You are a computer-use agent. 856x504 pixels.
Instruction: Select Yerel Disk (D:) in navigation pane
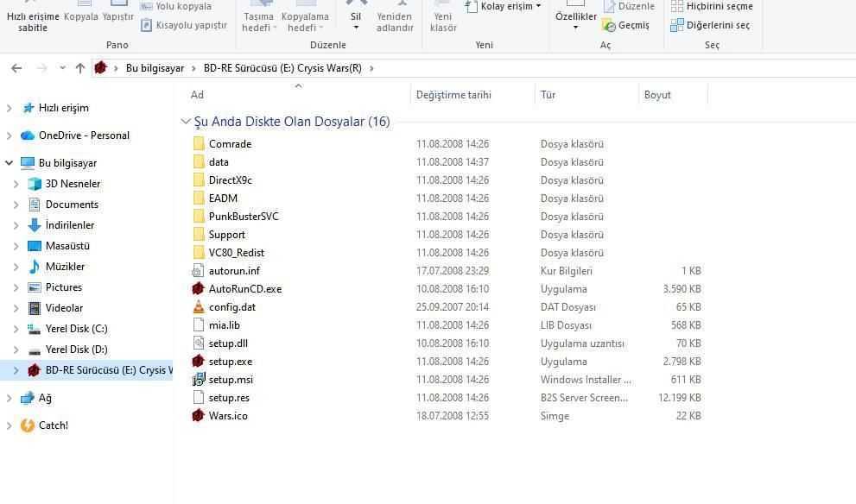click(x=76, y=350)
